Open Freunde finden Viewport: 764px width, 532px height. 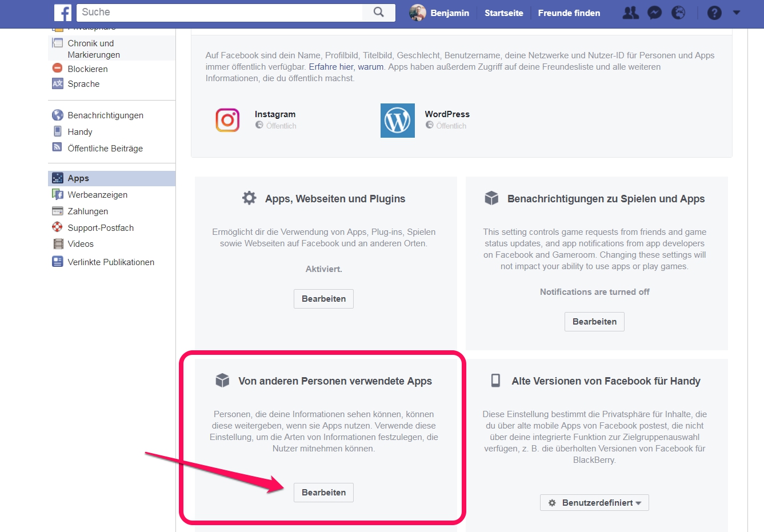click(569, 13)
